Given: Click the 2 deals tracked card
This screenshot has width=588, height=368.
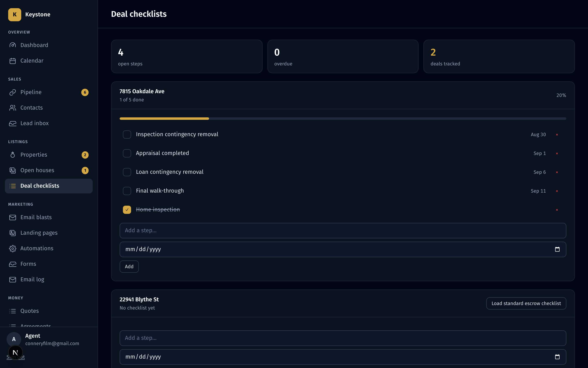Looking at the screenshot, I should pos(499,56).
